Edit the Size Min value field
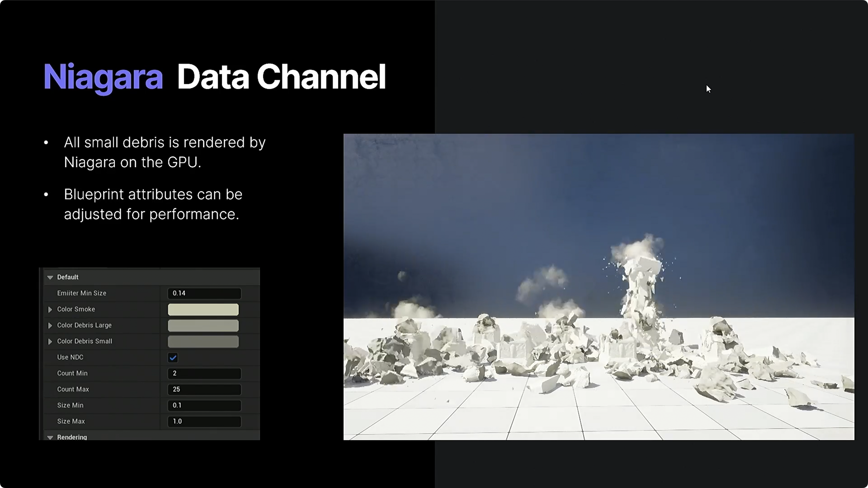868x488 pixels. tap(204, 405)
